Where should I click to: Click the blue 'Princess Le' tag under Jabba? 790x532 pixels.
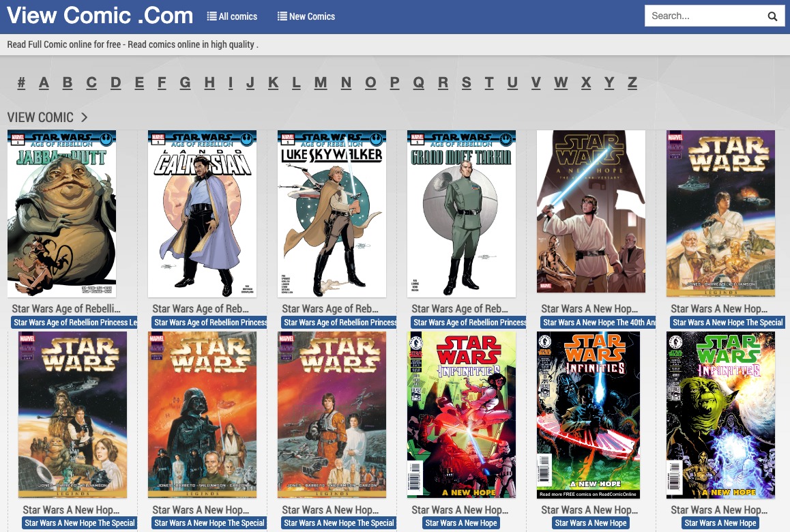[74, 323]
